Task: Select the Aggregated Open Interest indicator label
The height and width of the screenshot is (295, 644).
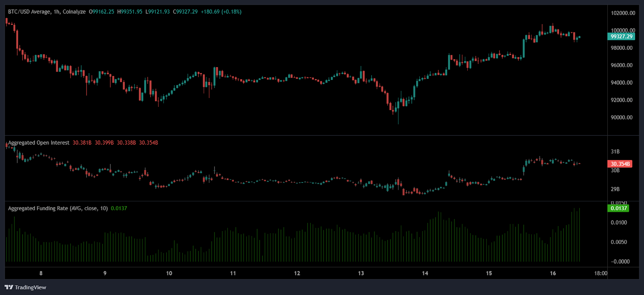Action: coord(39,143)
